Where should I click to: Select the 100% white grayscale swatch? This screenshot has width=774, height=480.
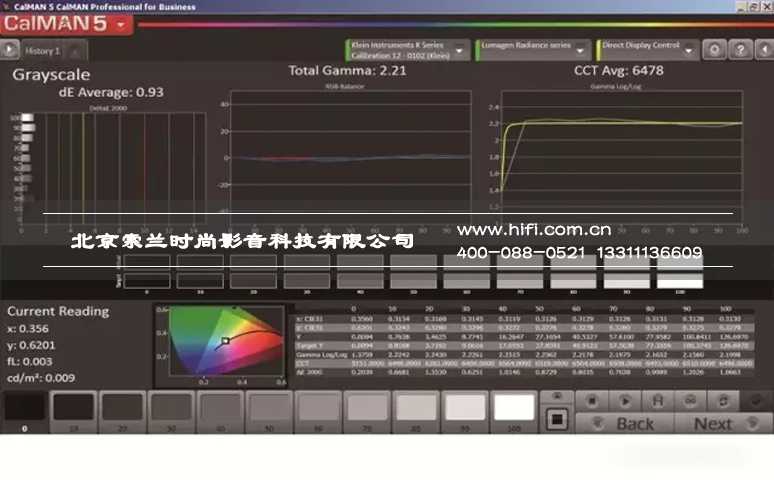click(514, 408)
